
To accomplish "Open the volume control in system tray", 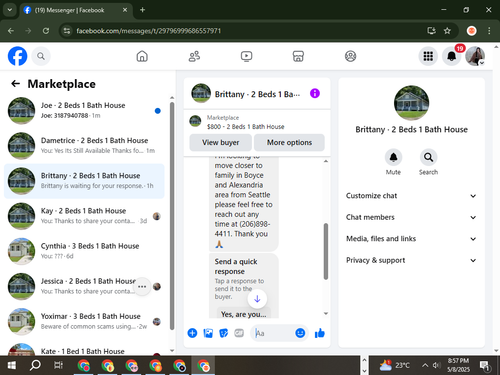I will (436, 365).
